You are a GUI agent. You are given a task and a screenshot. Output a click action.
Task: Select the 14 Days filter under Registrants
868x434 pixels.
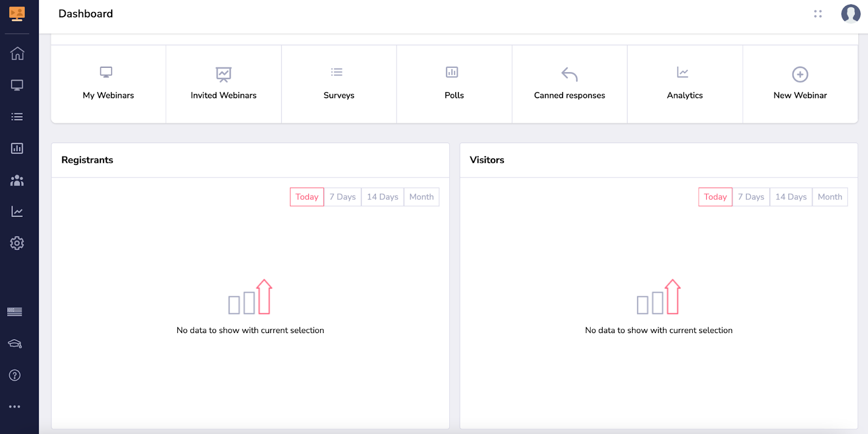pyautogui.click(x=382, y=197)
